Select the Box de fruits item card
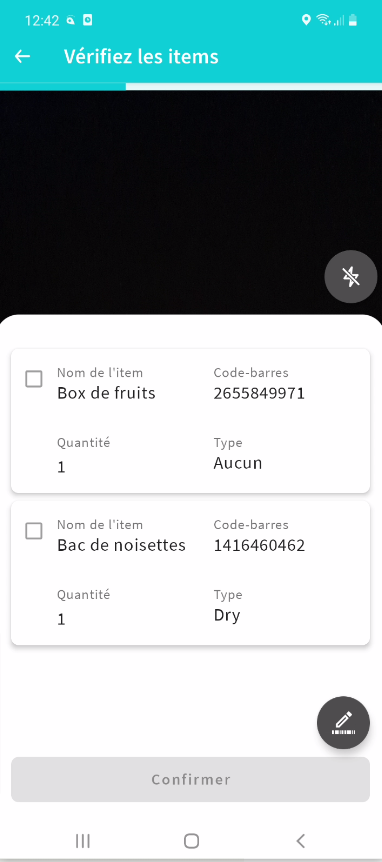Image resolution: width=382 pixels, height=862 pixels. click(191, 421)
